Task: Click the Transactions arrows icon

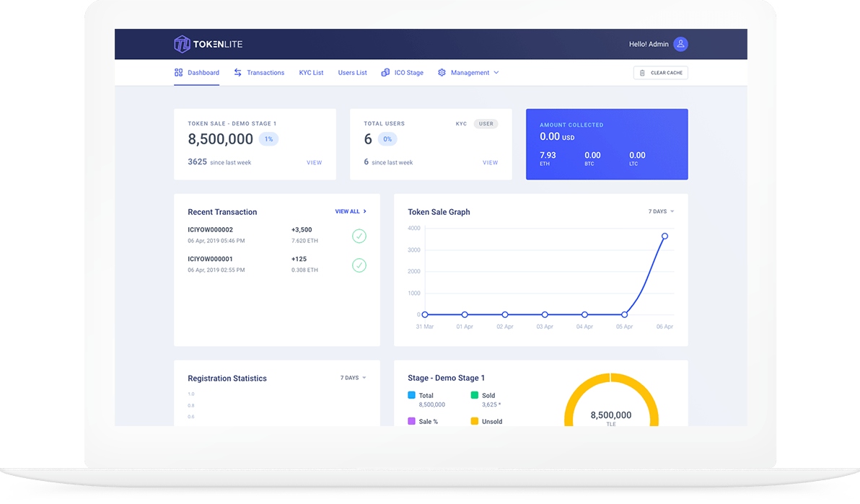Action: 237,73
